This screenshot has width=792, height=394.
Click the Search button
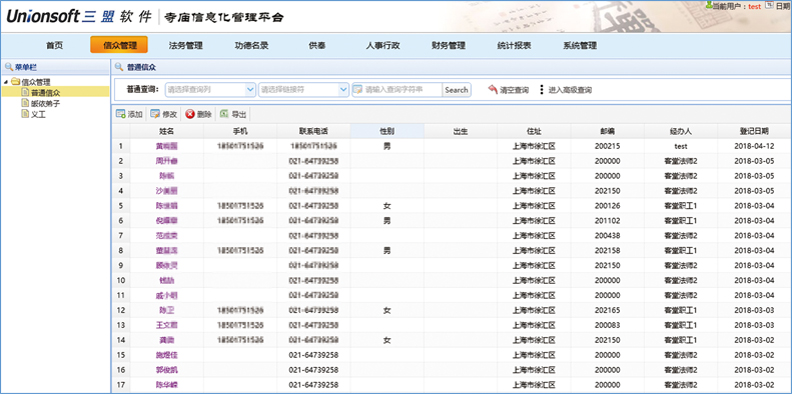pyautogui.click(x=457, y=90)
